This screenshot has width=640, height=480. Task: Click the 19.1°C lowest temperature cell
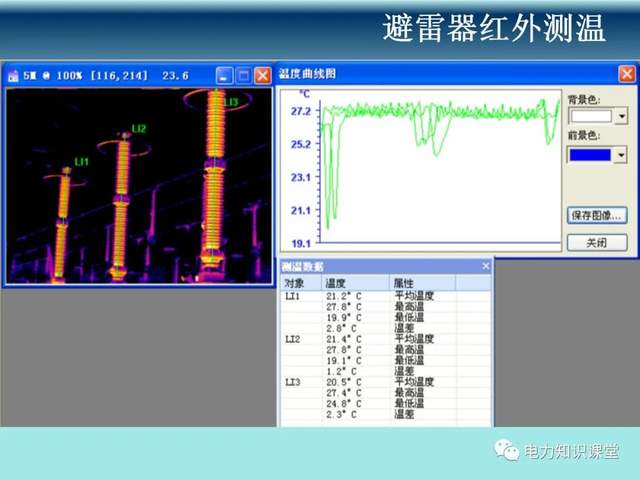point(344,361)
